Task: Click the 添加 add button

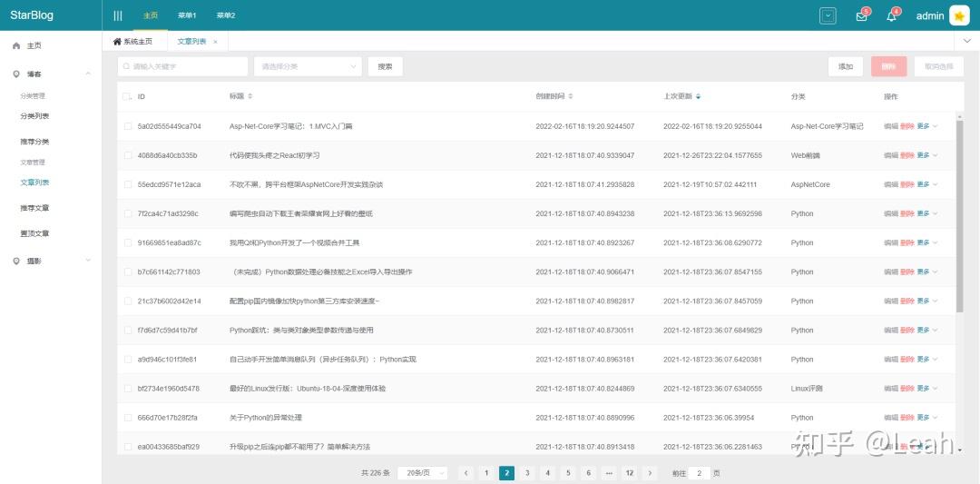Action: pos(846,66)
